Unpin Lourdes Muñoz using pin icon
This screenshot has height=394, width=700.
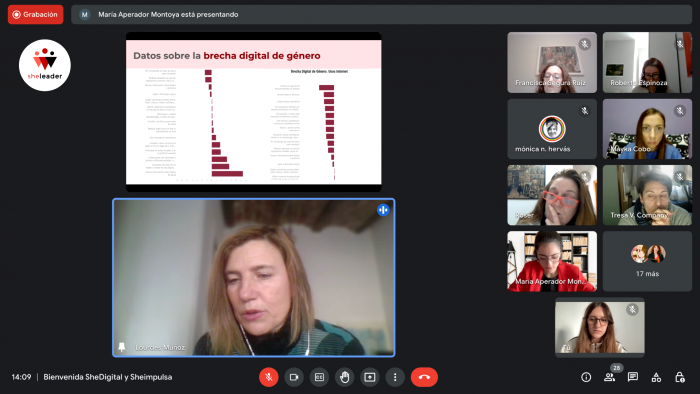tap(121, 347)
